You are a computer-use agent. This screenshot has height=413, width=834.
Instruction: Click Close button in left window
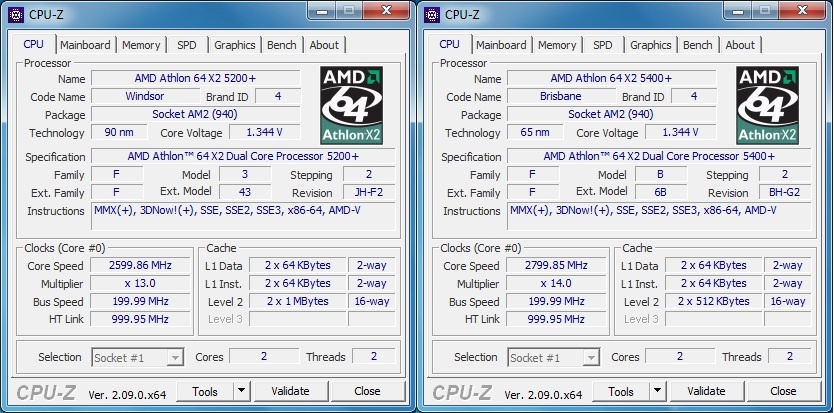[368, 392]
